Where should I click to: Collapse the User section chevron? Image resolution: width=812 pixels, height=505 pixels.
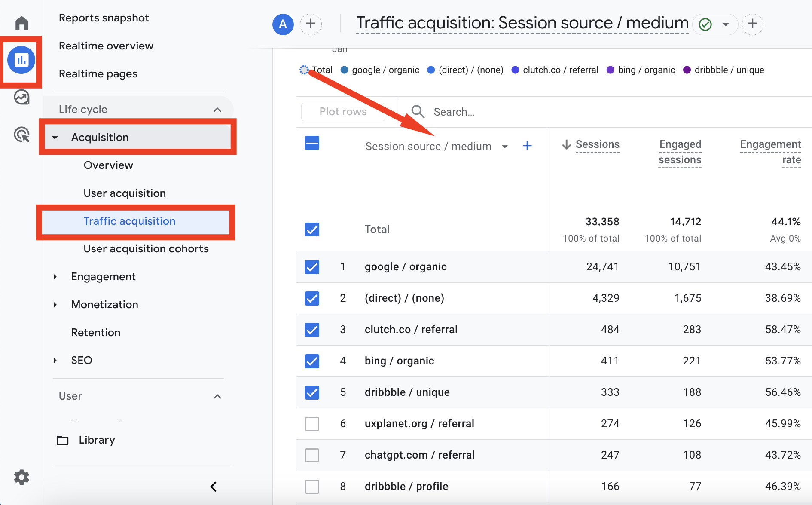pos(217,396)
